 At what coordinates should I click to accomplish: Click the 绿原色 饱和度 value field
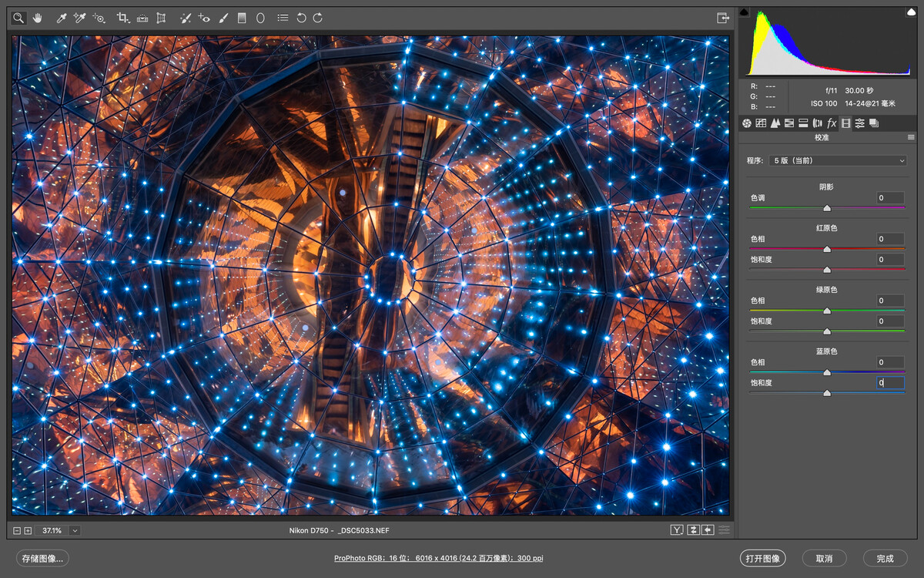point(890,321)
